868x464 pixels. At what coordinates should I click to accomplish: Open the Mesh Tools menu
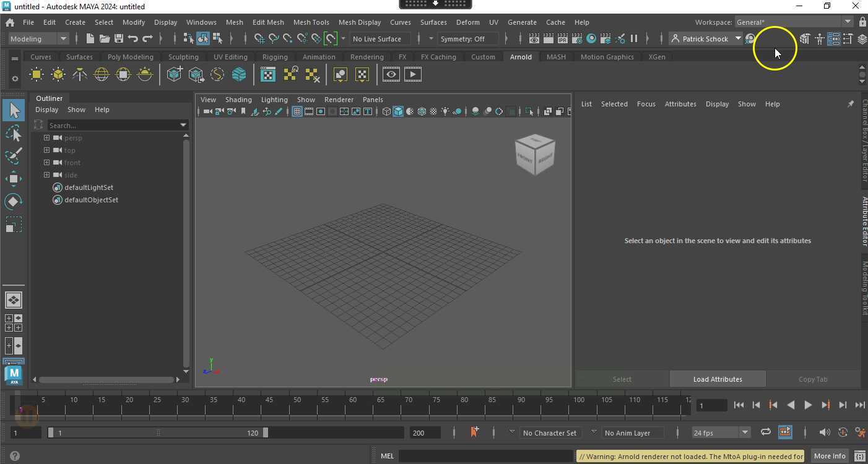(x=311, y=22)
